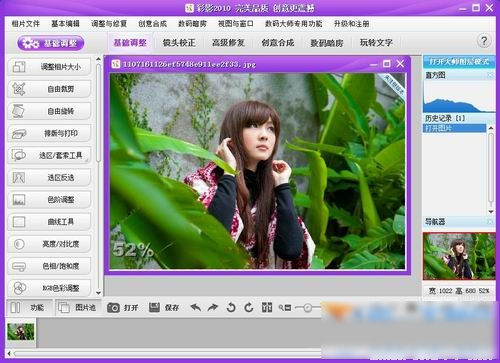Click the zoom slider handle in bottom toolbar
Screen dimensions: 500x363
click(x=307, y=308)
